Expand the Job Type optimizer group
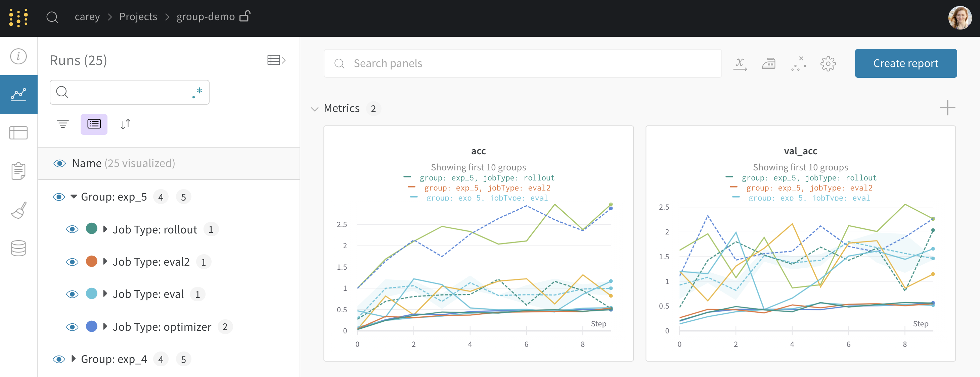 click(x=105, y=326)
